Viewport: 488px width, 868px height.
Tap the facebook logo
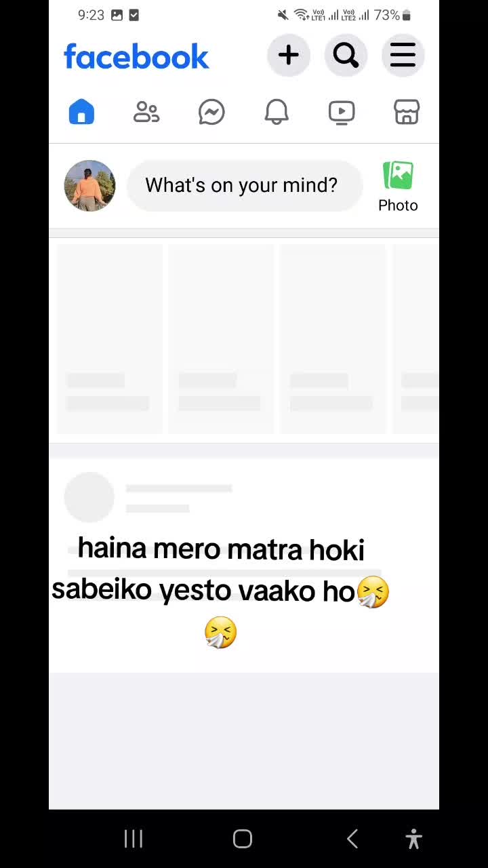[136, 57]
